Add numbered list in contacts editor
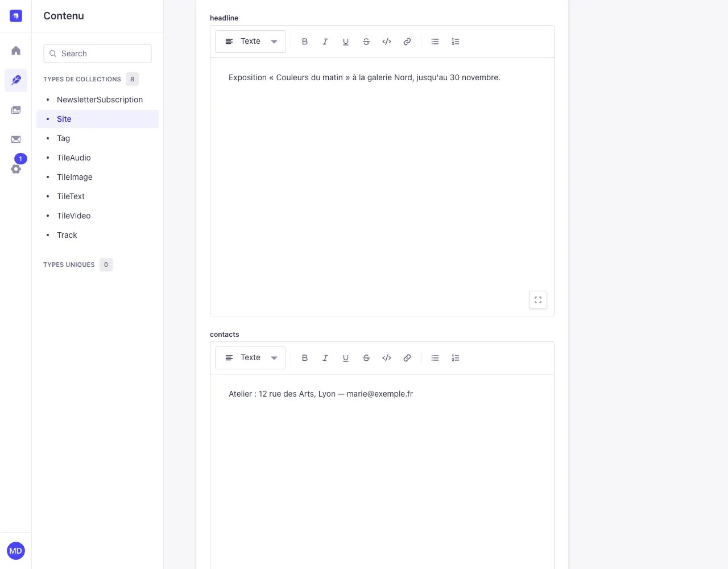The height and width of the screenshot is (569, 728). tap(456, 358)
